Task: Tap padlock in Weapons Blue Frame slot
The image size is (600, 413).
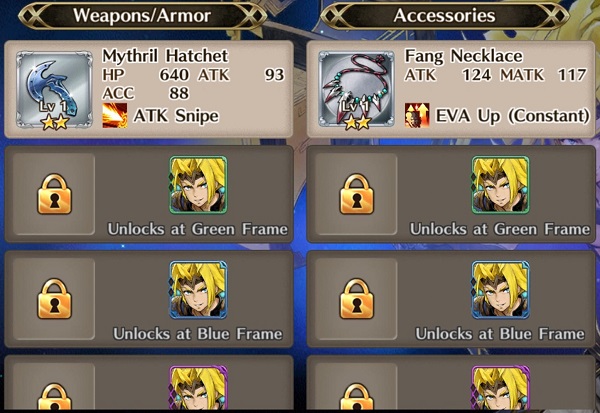Action: click(x=54, y=299)
